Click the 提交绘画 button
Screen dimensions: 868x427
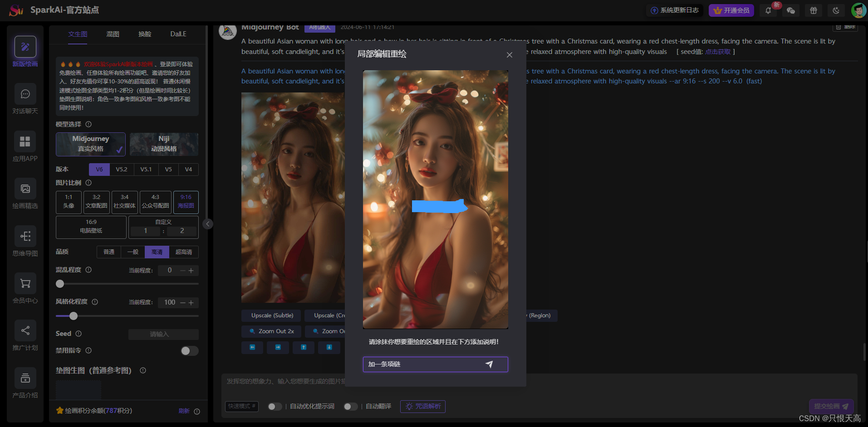(831, 406)
